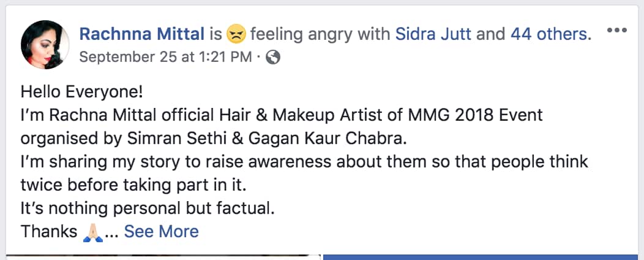Open the post options three-dot menu

click(617, 31)
